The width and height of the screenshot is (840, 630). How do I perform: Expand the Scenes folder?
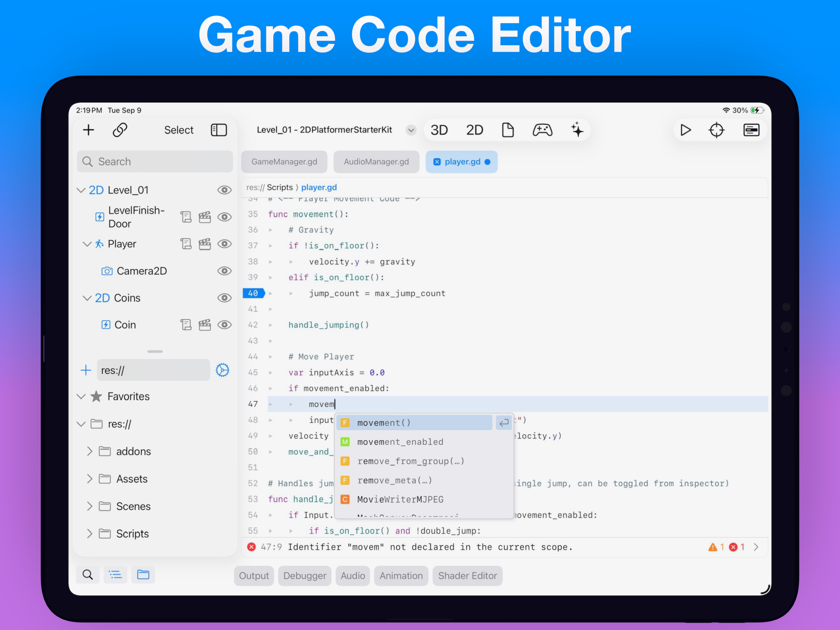tap(89, 506)
